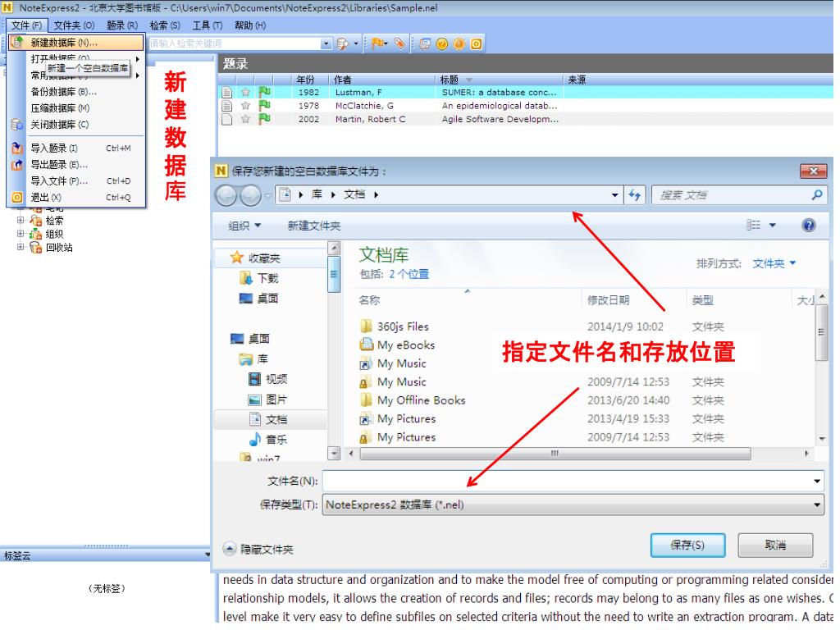840x630 pixels.
Task: Click the 回收站 recycle bin icon in the tree
Action: pos(36,248)
